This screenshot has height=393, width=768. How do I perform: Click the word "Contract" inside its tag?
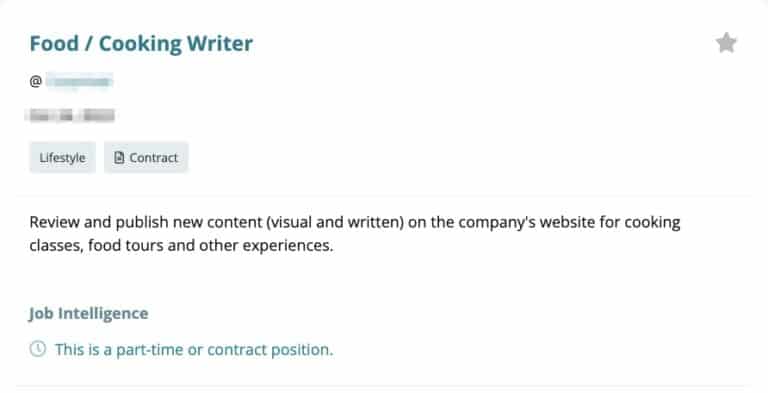tap(153, 158)
